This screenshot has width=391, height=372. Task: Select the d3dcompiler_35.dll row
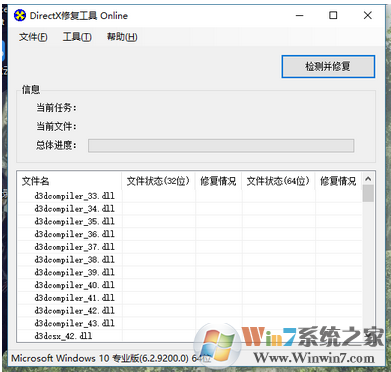click(190, 221)
